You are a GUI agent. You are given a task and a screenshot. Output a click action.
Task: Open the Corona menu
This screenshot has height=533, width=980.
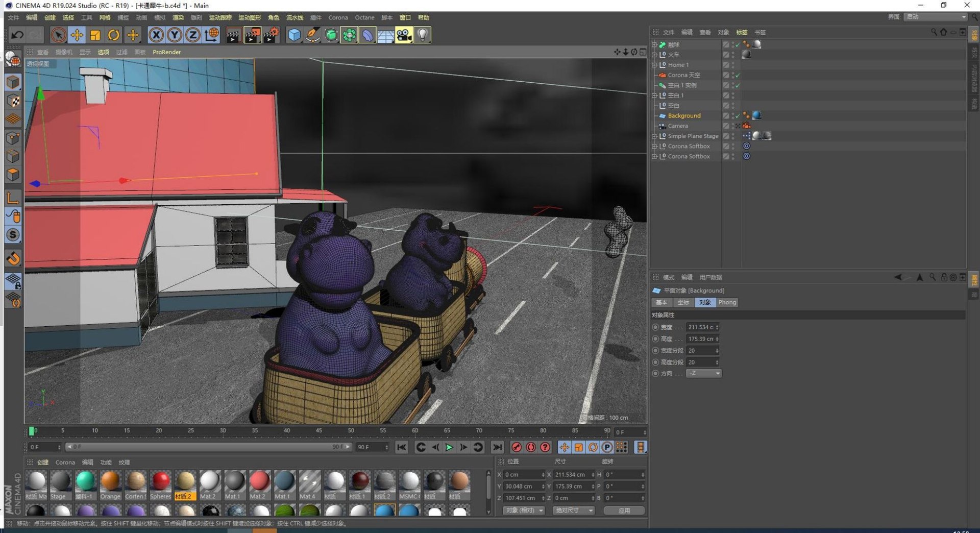(x=338, y=17)
